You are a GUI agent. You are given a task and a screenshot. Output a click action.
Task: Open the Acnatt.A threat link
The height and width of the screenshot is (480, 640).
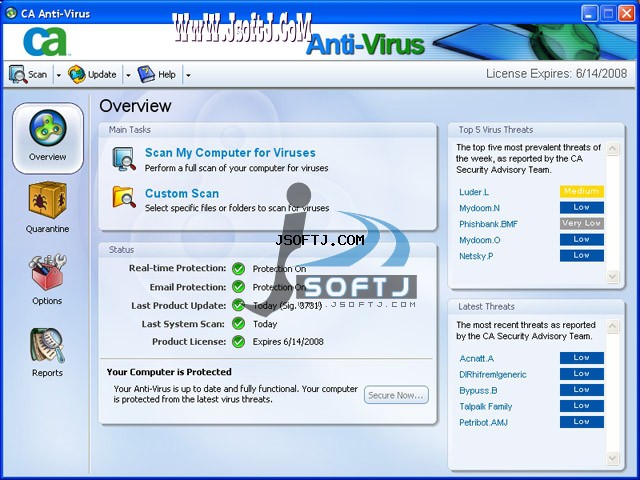476,358
